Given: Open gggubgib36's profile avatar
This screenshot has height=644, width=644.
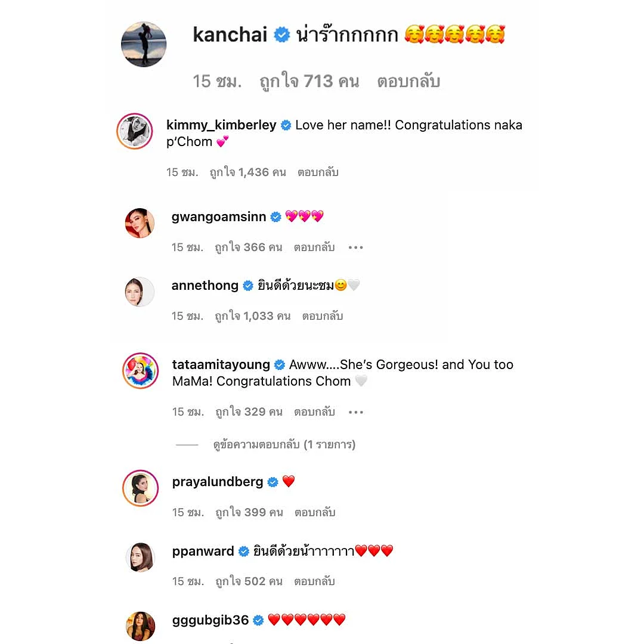Looking at the screenshot, I should (x=141, y=626).
